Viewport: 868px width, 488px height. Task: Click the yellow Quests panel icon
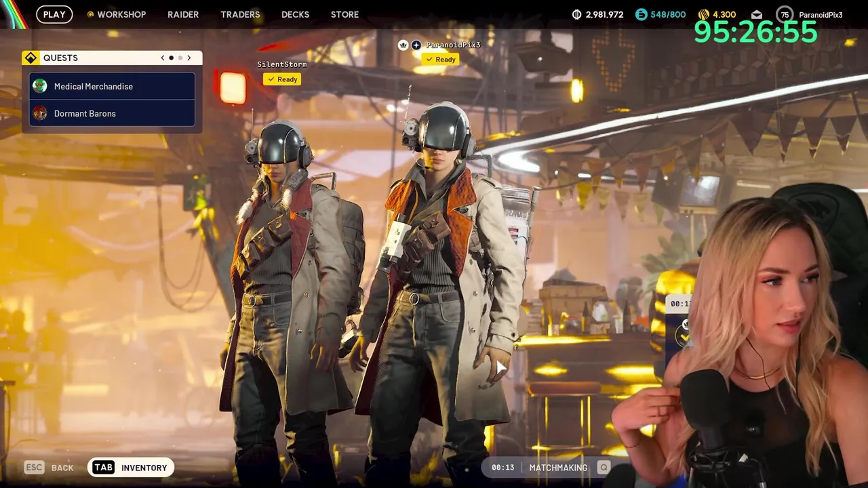pyautogui.click(x=31, y=58)
